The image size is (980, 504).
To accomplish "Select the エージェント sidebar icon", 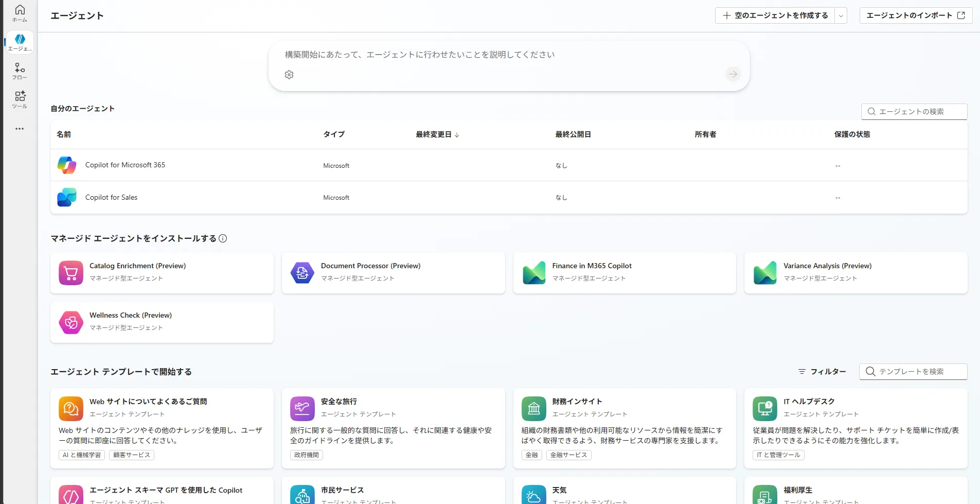I will pyautogui.click(x=20, y=42).
